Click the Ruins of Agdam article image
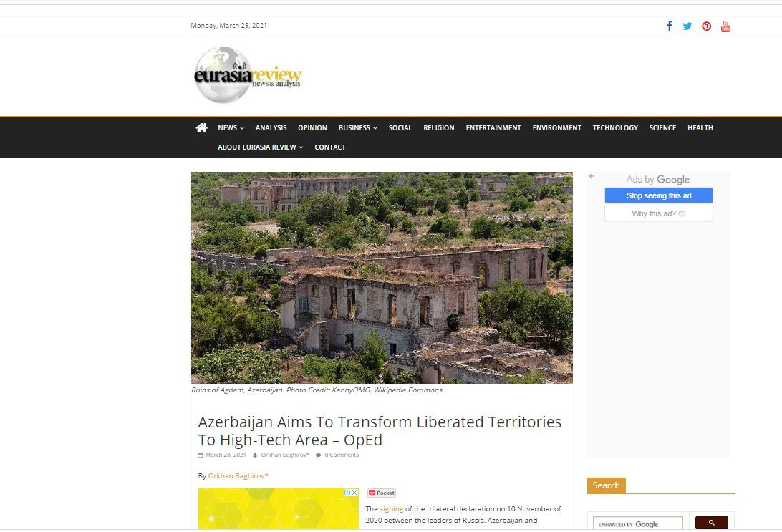This screenshot has height=532, width=782. (x=382, y=277)
